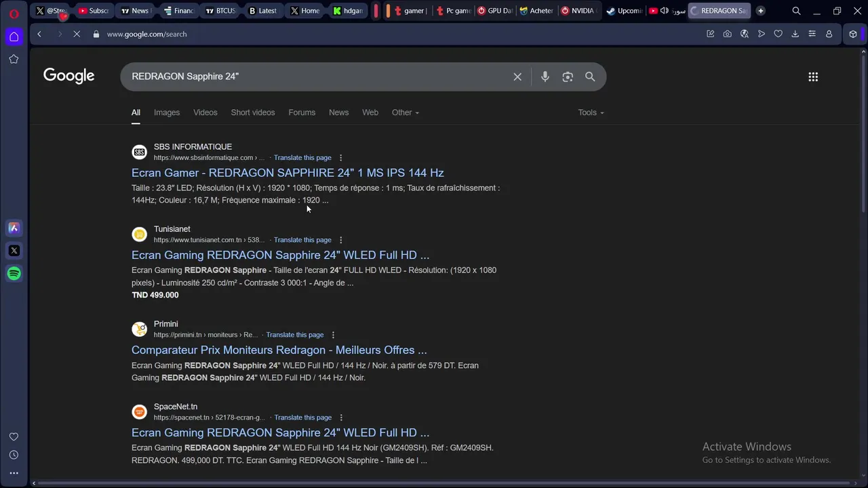Screen dimensions: 868x488
Task: Open the three-dot sidebar setup menu
Action: pyautogui.click(x=14, y=473)
